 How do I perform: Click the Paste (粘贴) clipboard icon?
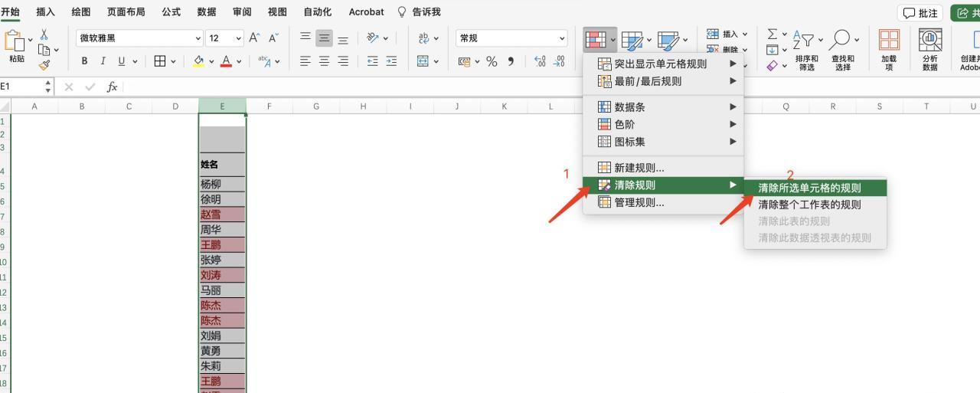coord(13,41)
